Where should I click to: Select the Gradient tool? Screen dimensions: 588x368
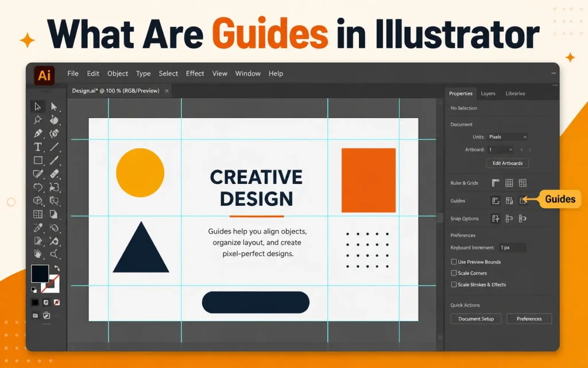point(54,214)
